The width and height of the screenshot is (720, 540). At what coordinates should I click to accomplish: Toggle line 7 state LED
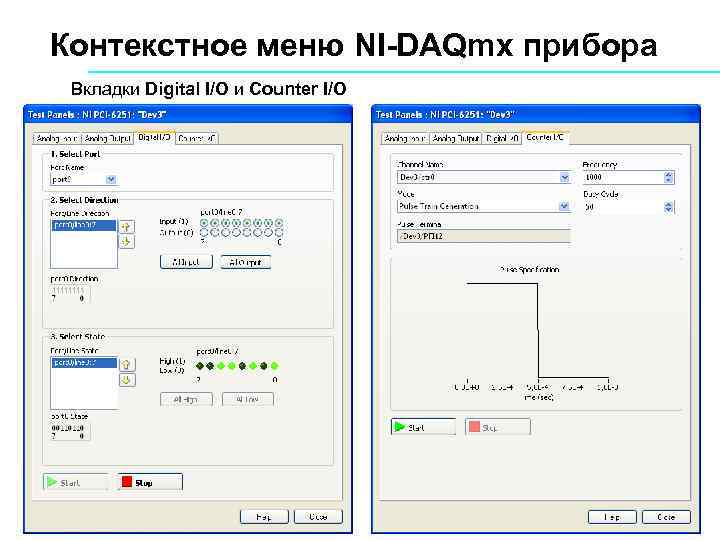click(x=200, y=366)
